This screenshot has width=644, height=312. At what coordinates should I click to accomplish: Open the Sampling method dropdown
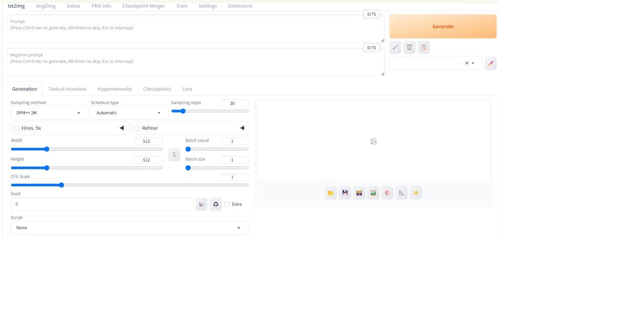(49, 113)
